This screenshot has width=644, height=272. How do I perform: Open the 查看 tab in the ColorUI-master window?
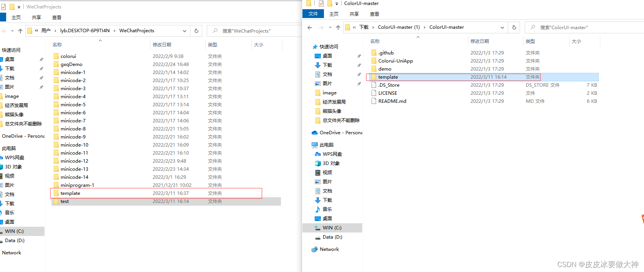(374, 14)
